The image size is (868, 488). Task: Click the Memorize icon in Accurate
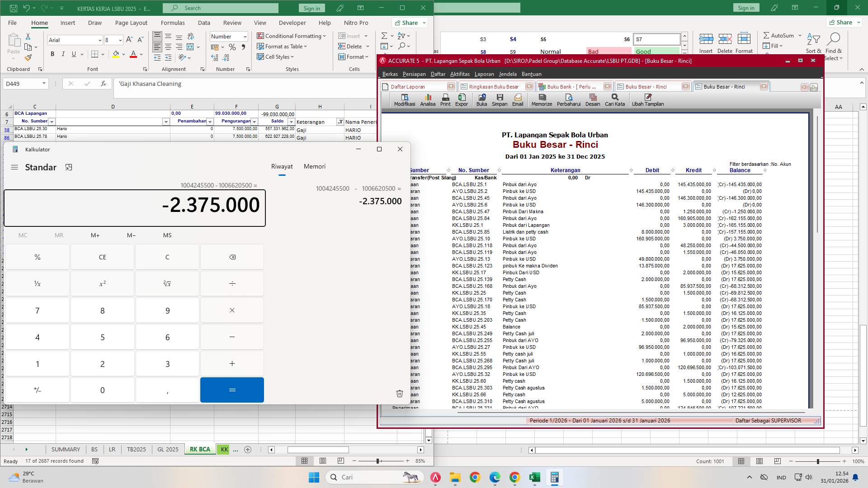point(542,99)
